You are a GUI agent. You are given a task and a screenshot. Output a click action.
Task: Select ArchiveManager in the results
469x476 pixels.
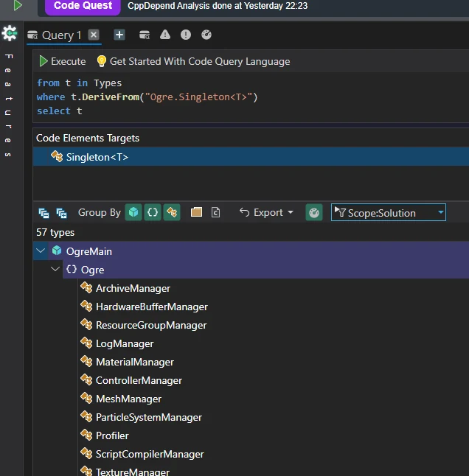133,288
